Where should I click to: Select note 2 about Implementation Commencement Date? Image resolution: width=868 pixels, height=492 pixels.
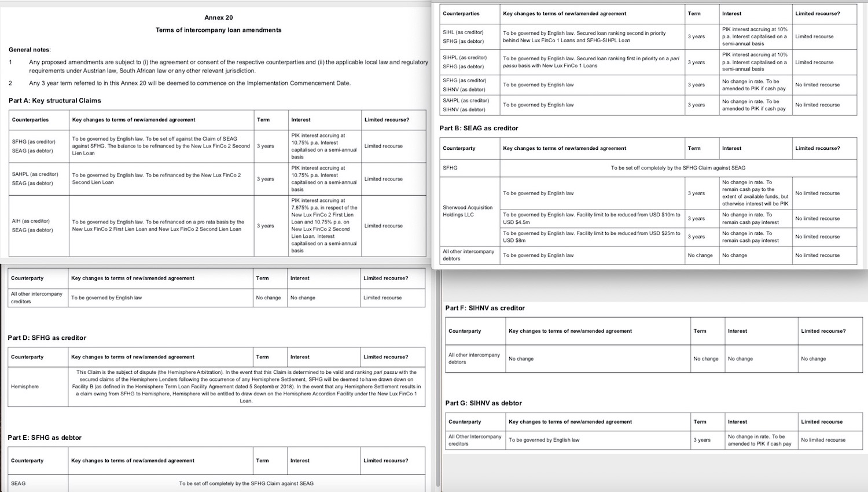[x=190, y=83]
